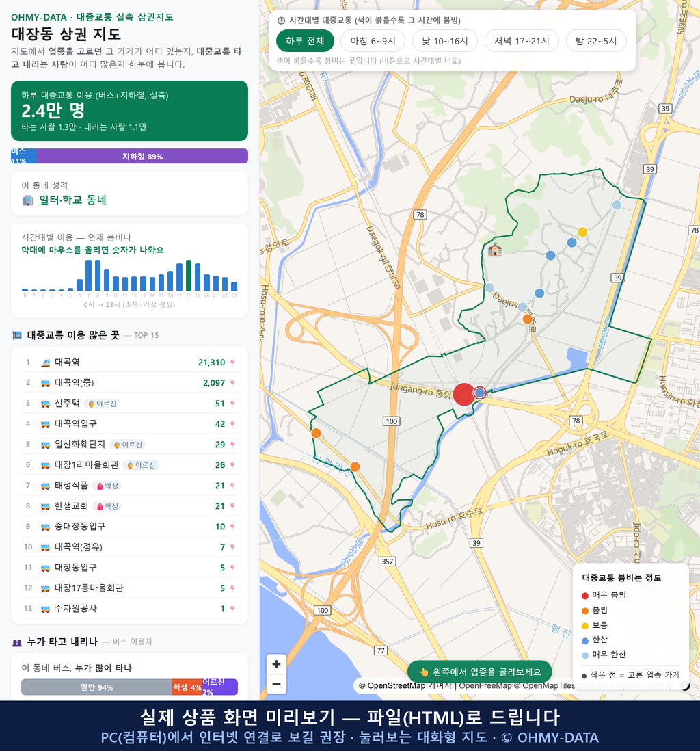Switch to the 아침 6~9시 time filter
Viewport: 700px width, 751px height.
pyautogui.click(x=373, y=41)
